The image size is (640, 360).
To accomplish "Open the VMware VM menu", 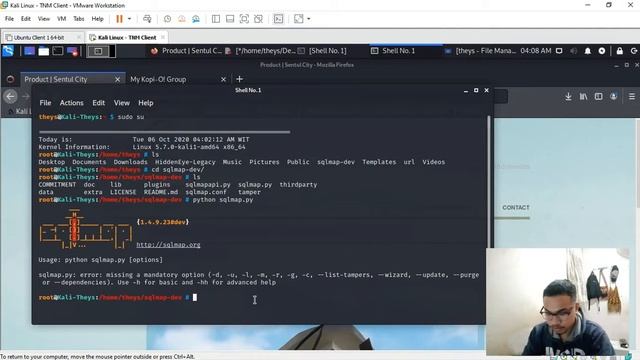I will coord(62,19).
